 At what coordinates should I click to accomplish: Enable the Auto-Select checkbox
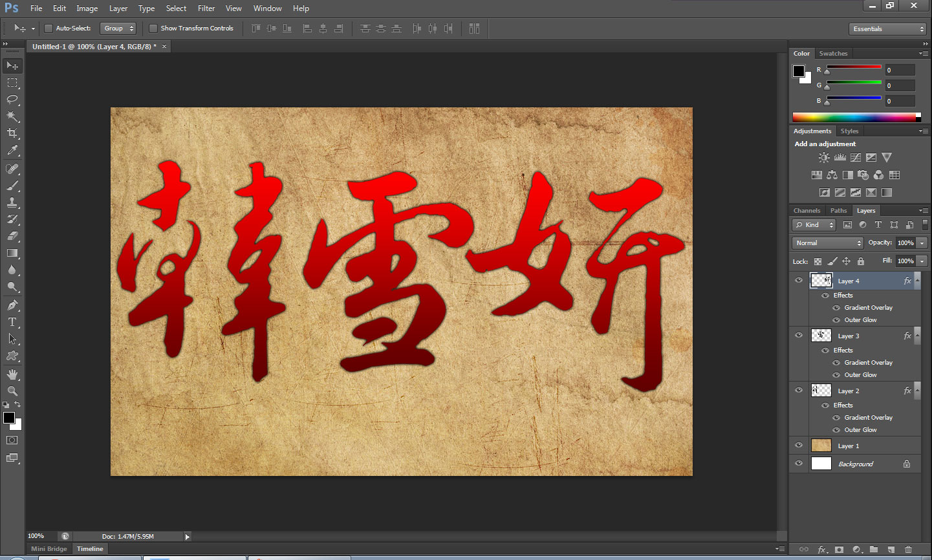click(49, 28)
